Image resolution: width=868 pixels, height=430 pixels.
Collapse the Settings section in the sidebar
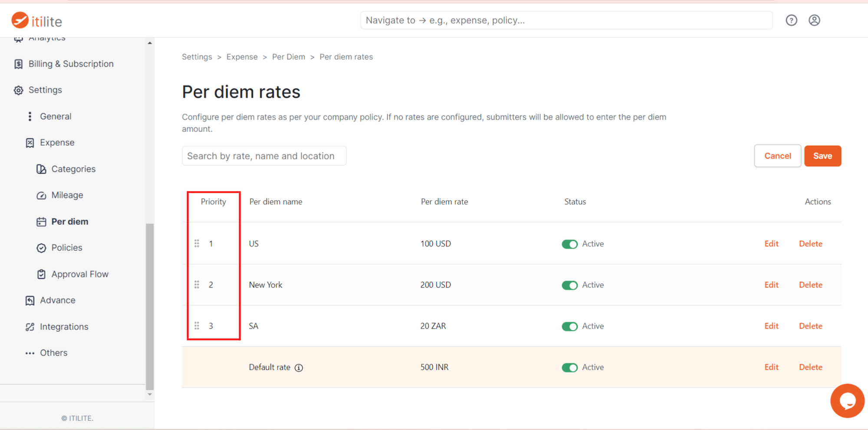45,90
